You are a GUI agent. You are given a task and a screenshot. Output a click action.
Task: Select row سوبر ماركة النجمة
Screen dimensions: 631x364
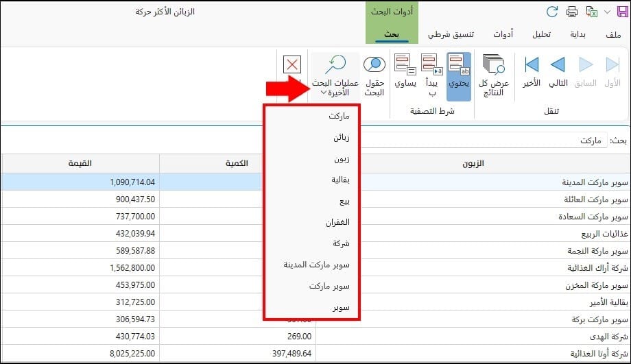click(597, 251)
